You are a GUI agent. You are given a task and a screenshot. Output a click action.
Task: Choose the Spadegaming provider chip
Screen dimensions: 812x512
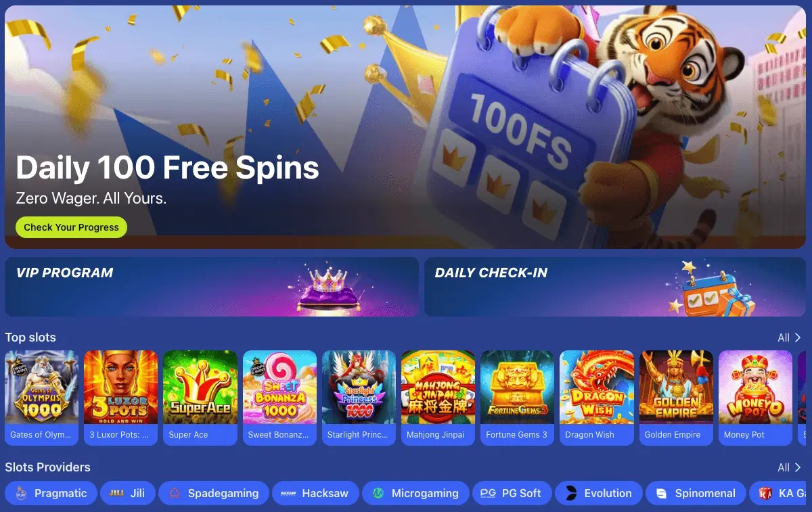(214, 493)
